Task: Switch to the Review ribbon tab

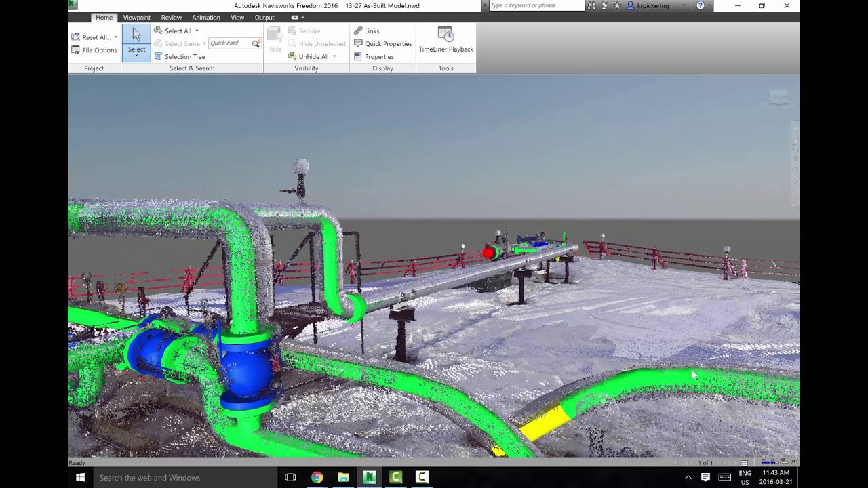Action: pyautogui.click(x=172, y=18)
